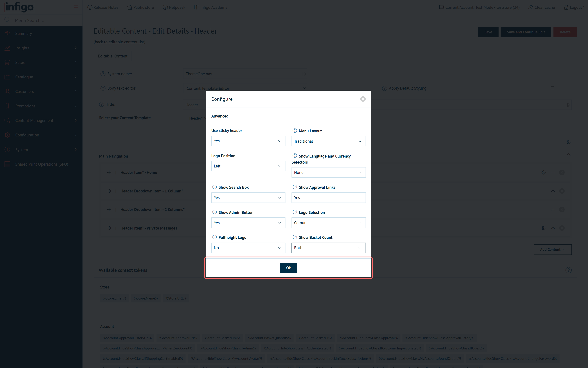Click Save and Continue Edit button
Viewport: 588px width, 368px height.
click(x=526, y=32)
